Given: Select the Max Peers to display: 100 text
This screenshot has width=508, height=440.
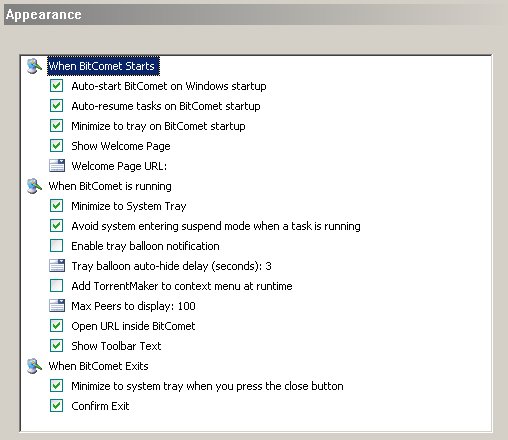Looking at the screenshot, I should [133, 306].
